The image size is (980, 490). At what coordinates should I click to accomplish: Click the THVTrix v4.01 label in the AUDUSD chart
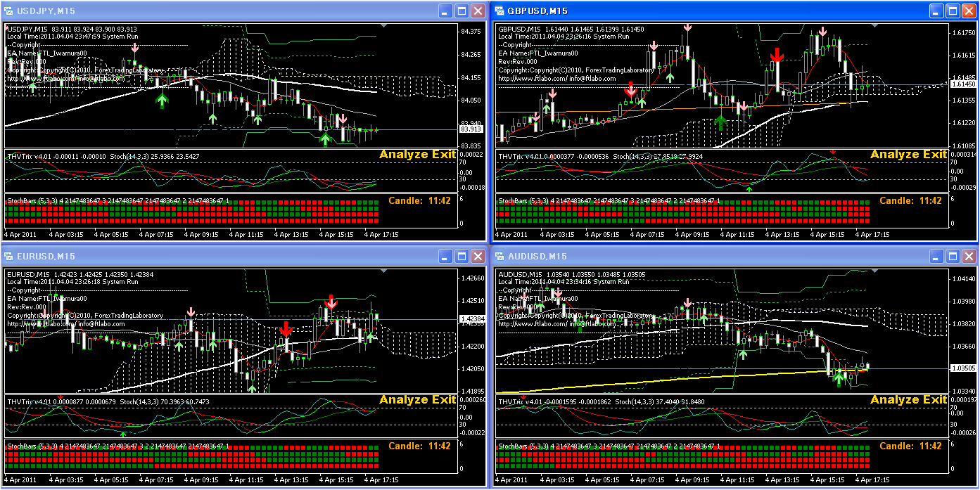[521, 401]
